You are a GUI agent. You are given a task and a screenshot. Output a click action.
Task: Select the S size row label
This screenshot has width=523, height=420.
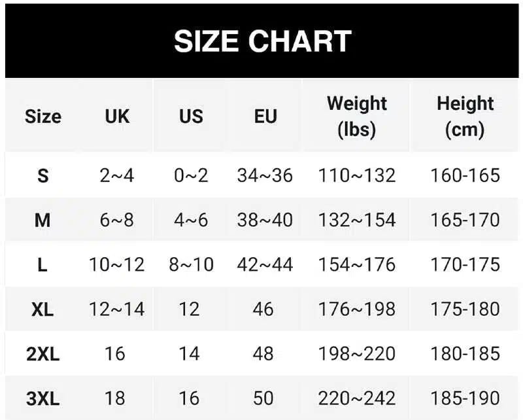point(42,175)
